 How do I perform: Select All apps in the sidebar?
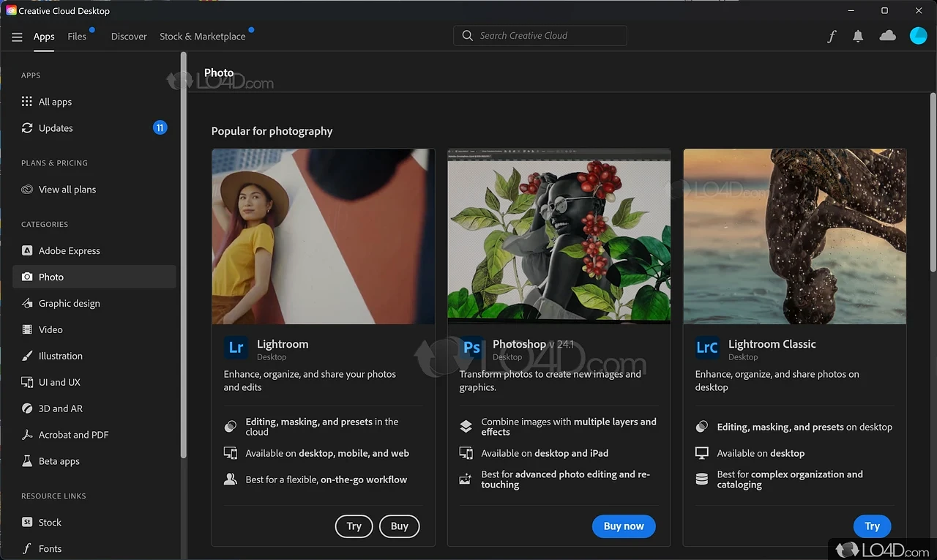tap(94, 102)
